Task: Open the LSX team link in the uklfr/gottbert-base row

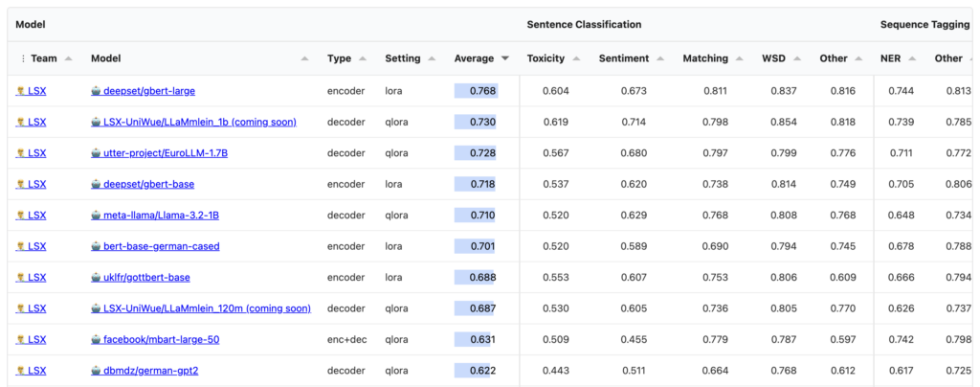Action: point(36,278)
